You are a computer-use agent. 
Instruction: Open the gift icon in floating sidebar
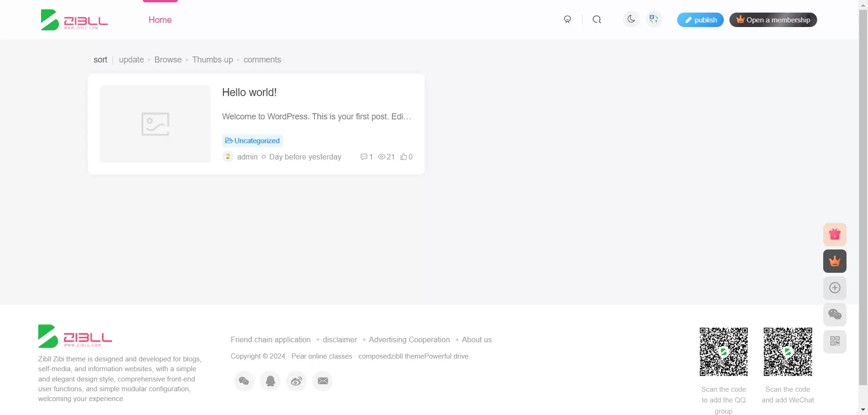835,235
